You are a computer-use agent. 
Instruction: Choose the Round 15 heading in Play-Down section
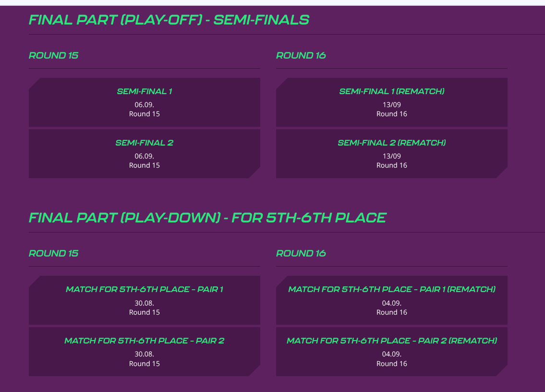(x=53, y=253)
